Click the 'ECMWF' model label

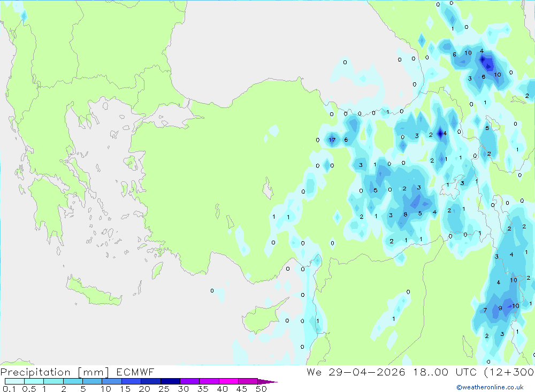(x=135, y=372)
